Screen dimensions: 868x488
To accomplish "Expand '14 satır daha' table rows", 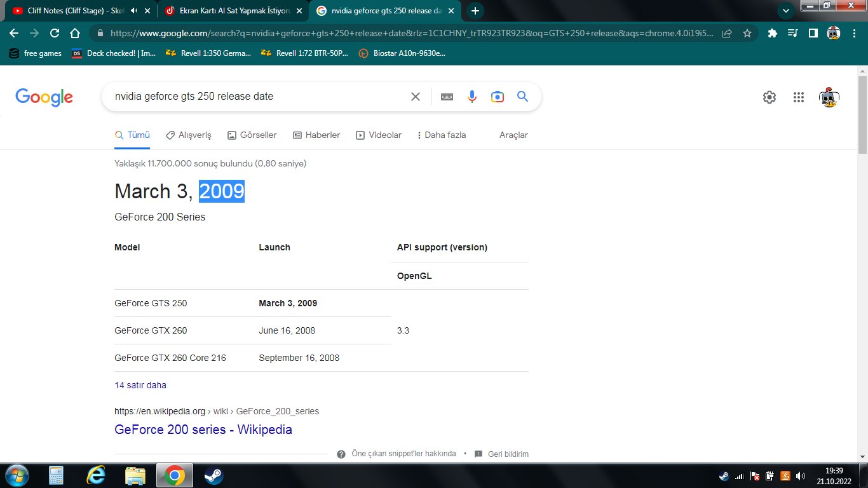I will (x=140, y=385).
